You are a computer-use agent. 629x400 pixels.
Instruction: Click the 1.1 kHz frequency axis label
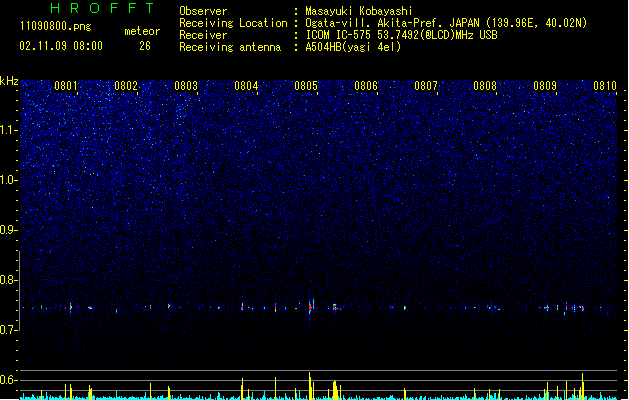[x=9, y=130]
